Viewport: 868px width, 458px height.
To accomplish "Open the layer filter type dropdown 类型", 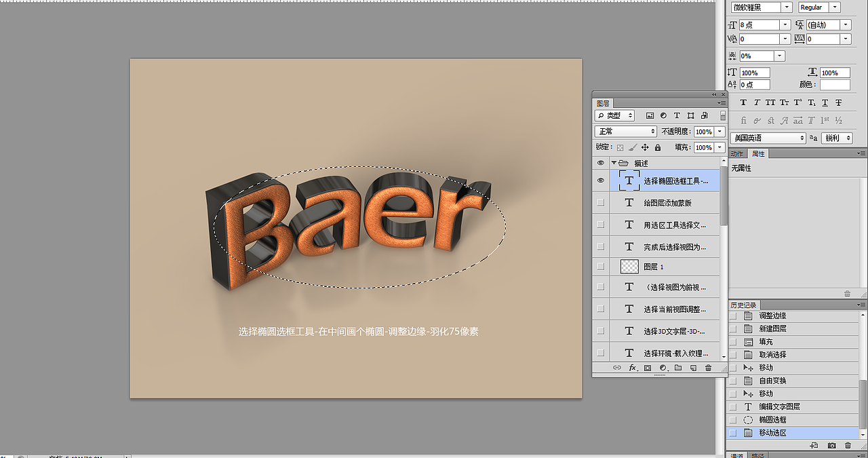I will tap(614, 116).
